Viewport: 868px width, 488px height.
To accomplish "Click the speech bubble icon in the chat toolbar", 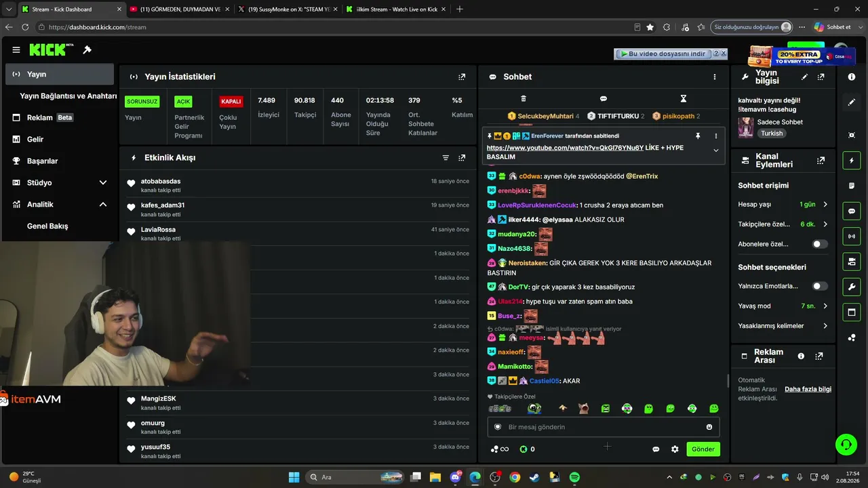I will (603, 99).
